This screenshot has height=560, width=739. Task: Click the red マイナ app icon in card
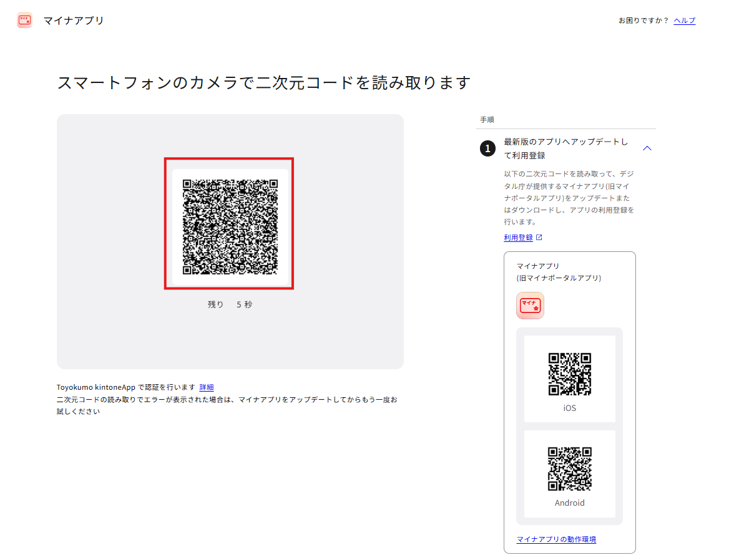(530, 306)
